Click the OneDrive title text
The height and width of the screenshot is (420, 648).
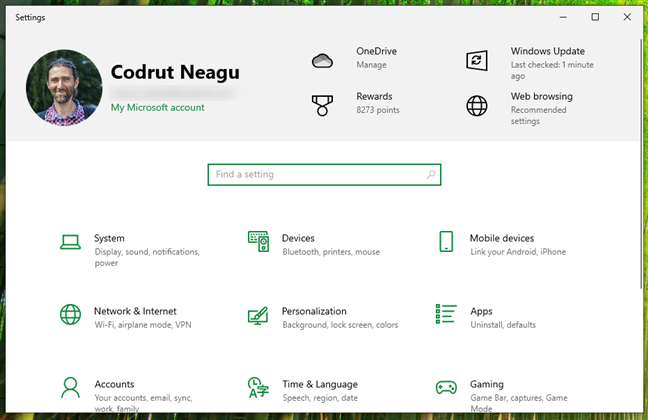click(x=376, y=51)
